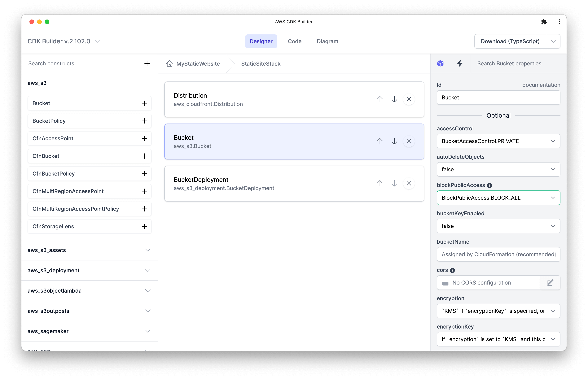Move the Distribution construct down
This screenshot has height=379, width=588.
394,99
